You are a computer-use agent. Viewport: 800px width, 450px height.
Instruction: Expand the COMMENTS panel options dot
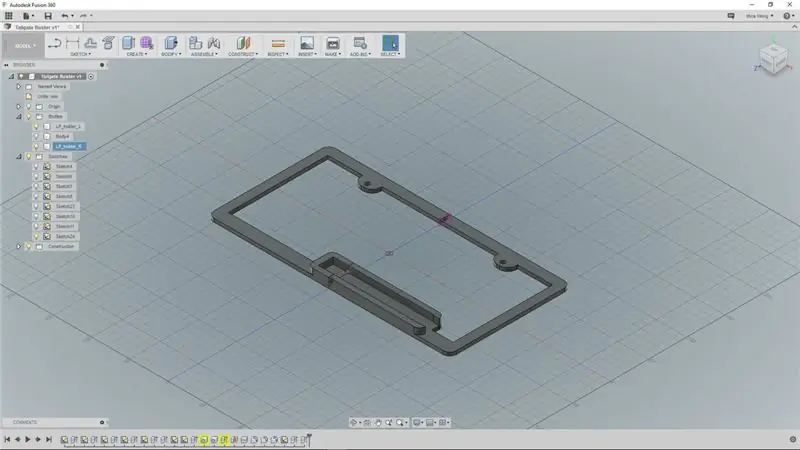[x=102, y=422]
